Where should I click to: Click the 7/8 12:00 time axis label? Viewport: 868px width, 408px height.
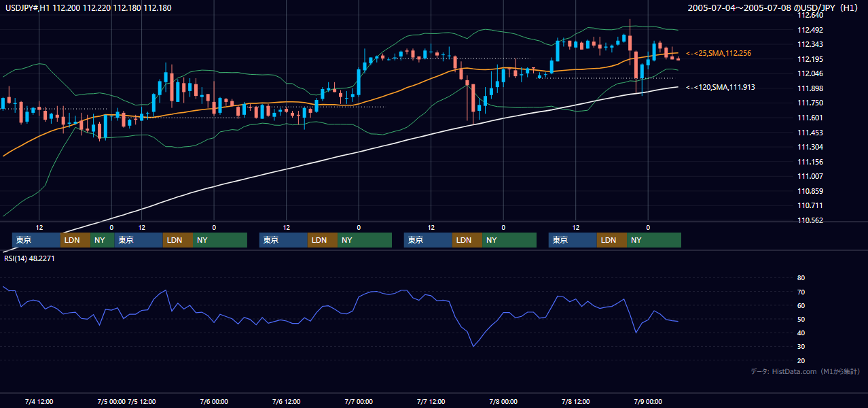tap(575, 401)
